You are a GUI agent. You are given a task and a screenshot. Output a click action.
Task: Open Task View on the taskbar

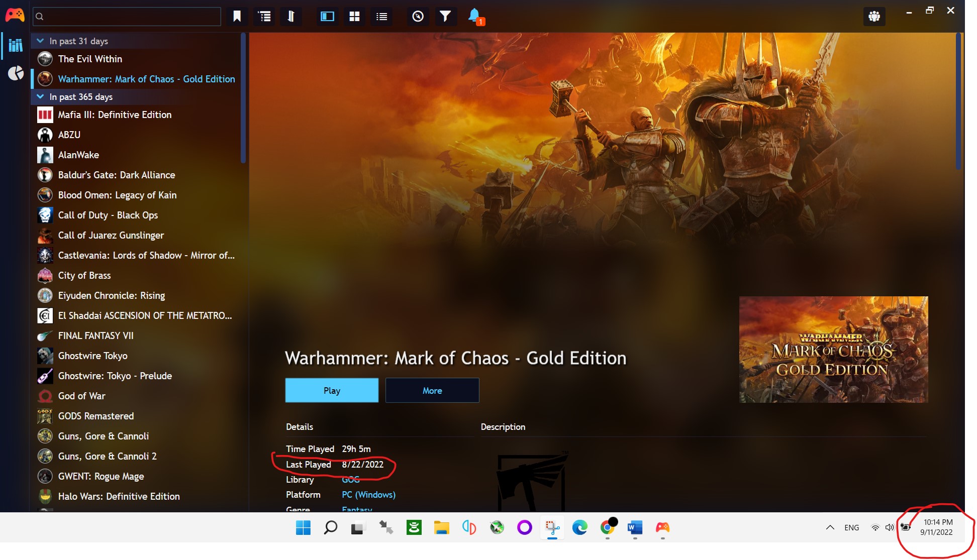(x=357, y=528)
